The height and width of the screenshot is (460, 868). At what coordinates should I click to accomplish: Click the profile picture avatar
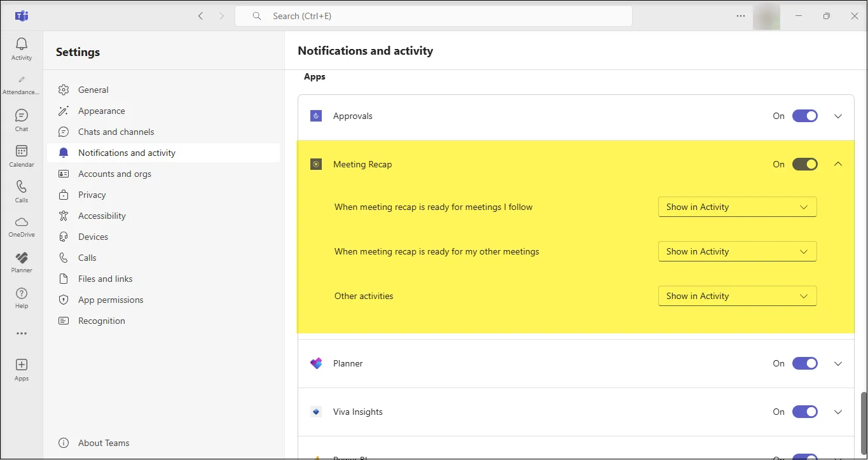point(766,17)
